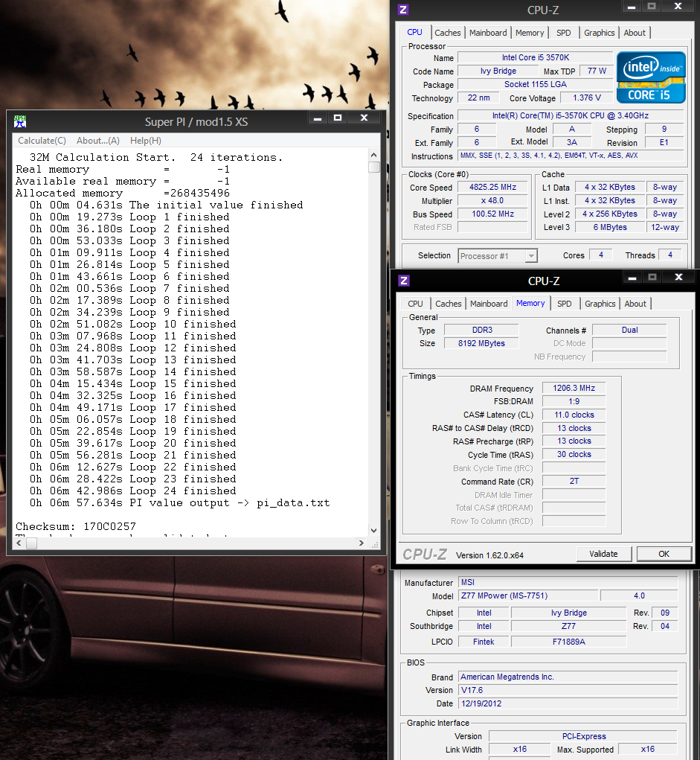Screen dimensions: 700x760
Task: Minimize the top CPU-Z window
Action: coord(632,7)
